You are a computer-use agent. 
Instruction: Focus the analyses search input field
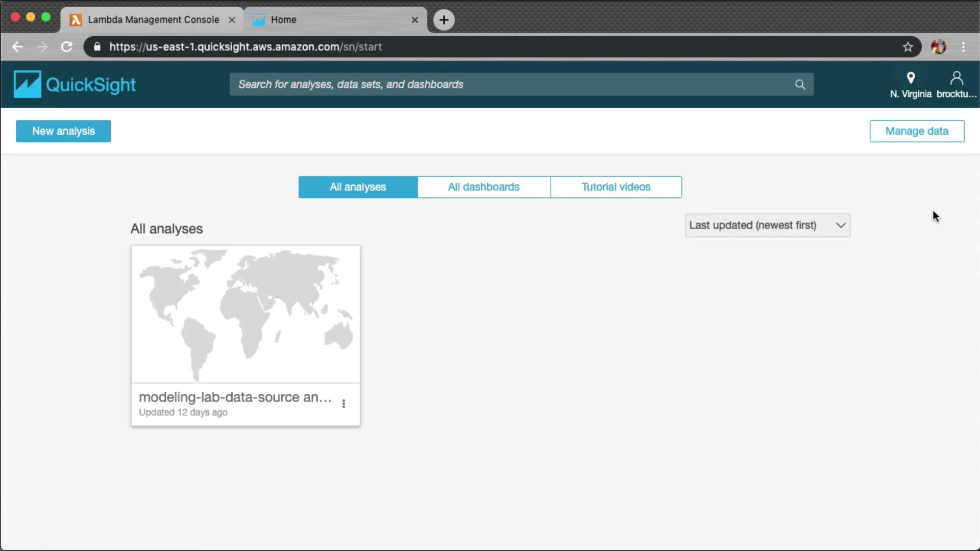click(x=510, y=85)
